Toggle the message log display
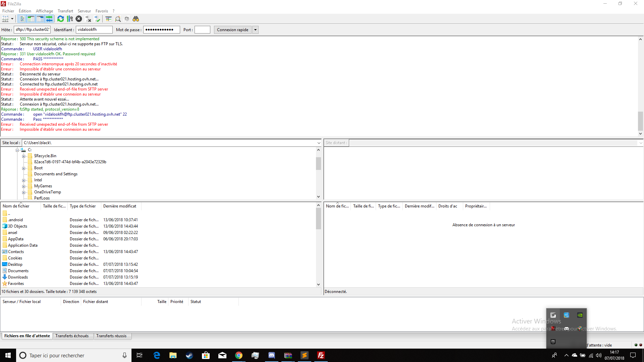 (x=22, y=19)
